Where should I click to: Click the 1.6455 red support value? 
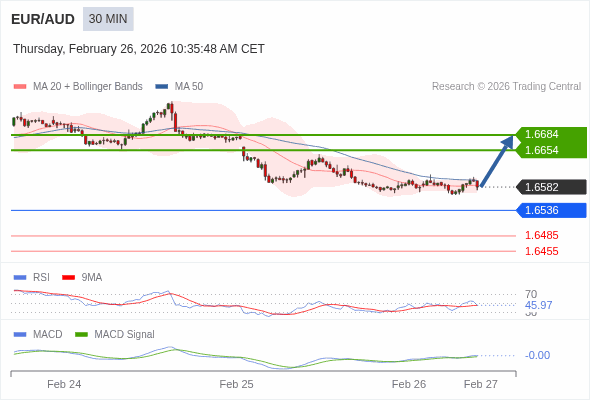[x=542, y=251]
